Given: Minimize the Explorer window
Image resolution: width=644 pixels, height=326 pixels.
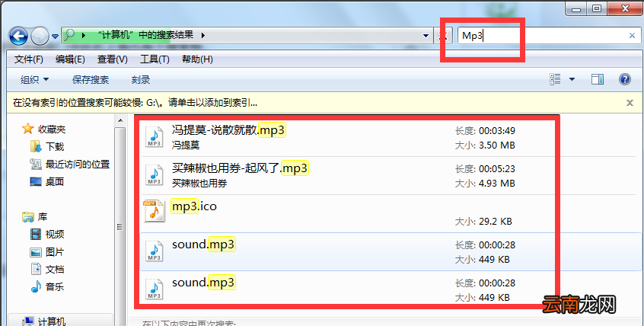Looking at the screenshot, I should coord(576,8).
